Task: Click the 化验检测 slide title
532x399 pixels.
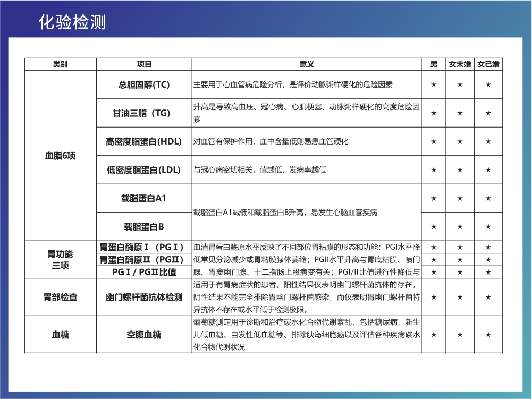Action: [x=72, y=22]
